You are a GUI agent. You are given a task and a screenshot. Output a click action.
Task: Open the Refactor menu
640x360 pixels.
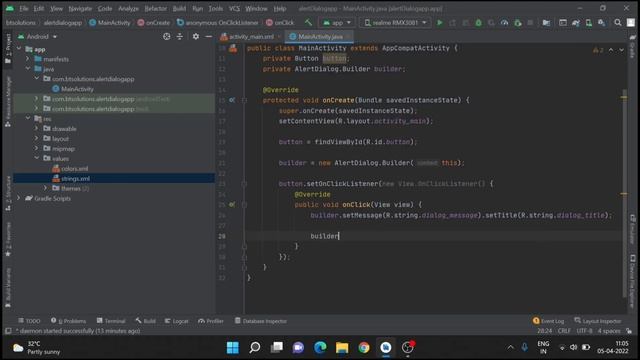(156, 9)
